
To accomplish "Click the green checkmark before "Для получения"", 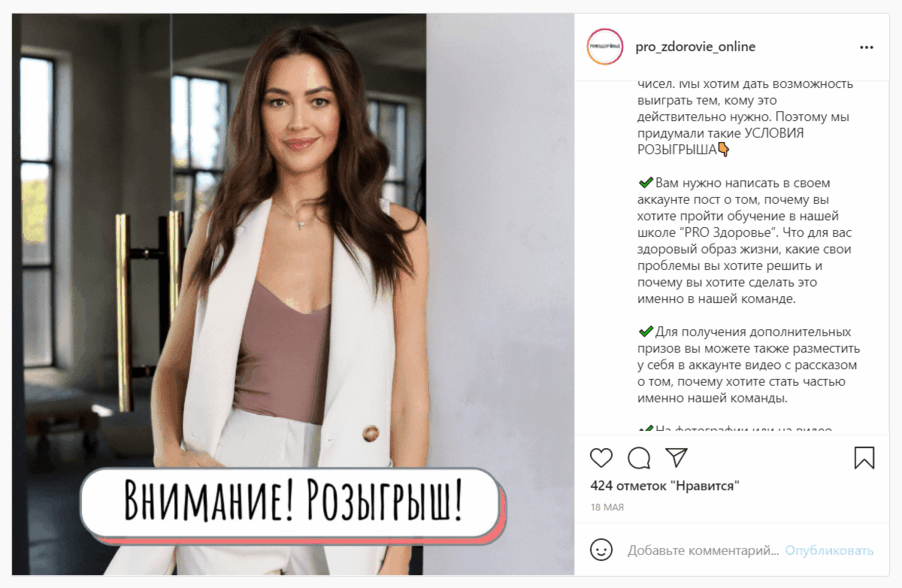I will (645, 331).
